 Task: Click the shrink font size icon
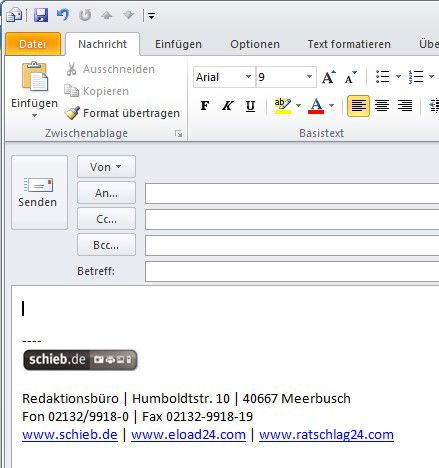(350, 77)
